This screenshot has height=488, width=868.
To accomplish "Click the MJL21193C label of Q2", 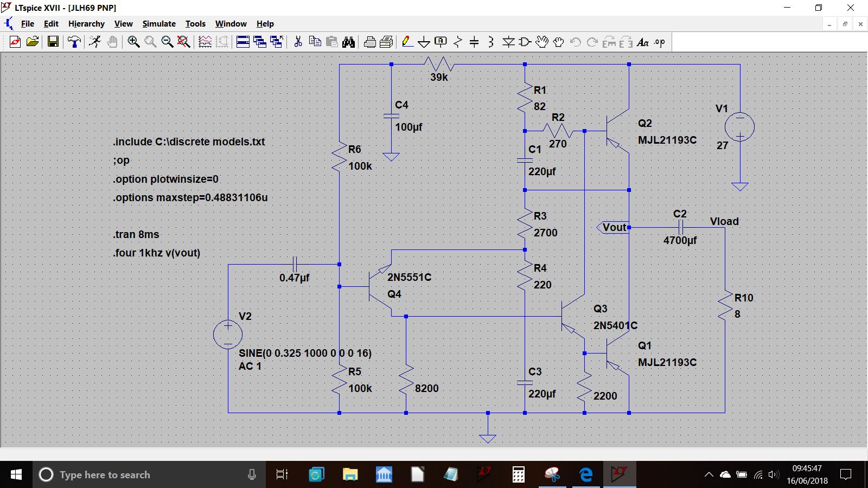I will click(667, 140).
